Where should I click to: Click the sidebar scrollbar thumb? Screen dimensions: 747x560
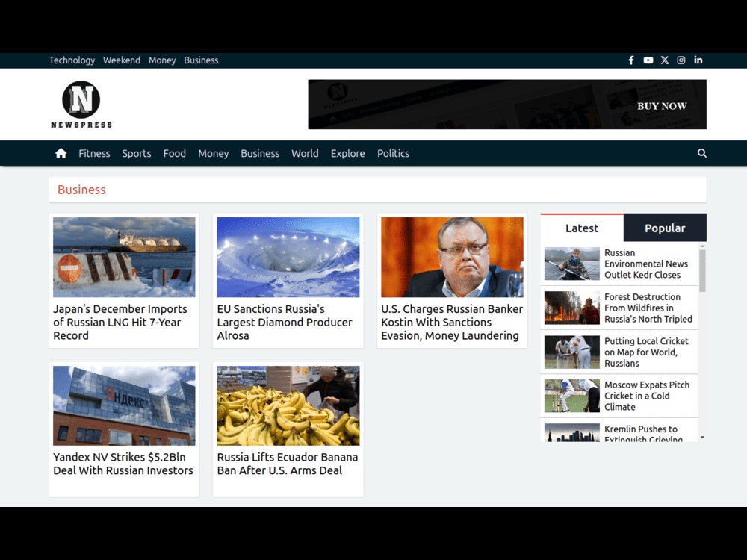point(702,270)
